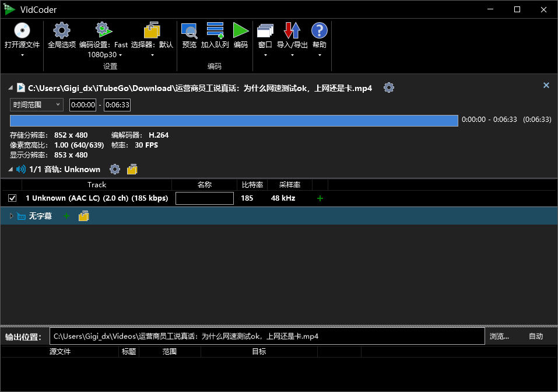Click the Source file (源文件) queue column
The height and width of the screenshot is (392, 558).
coord(60,351)
